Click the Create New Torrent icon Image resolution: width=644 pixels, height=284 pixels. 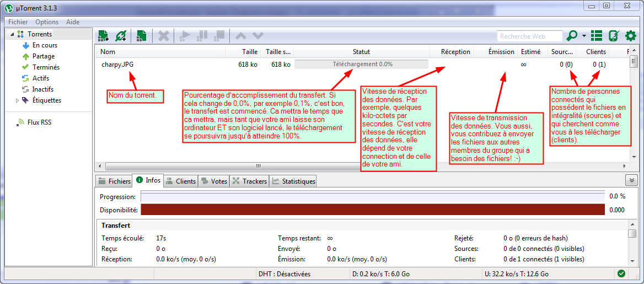142,36
